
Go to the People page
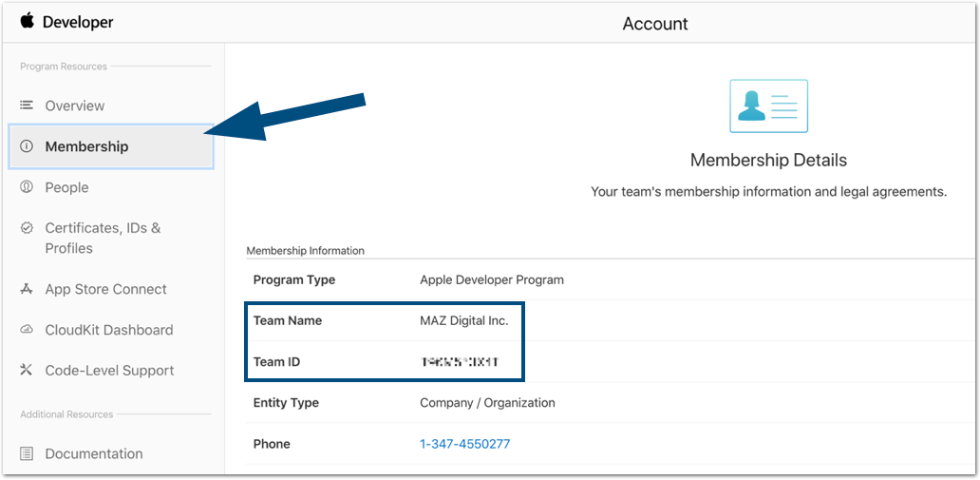coord(66,187)
